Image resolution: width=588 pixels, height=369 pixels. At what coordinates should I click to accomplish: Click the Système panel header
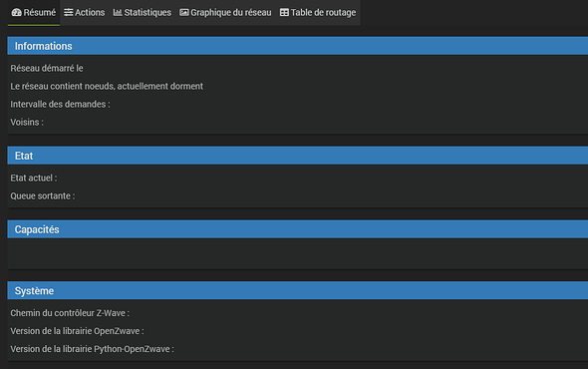coord(298,290)
